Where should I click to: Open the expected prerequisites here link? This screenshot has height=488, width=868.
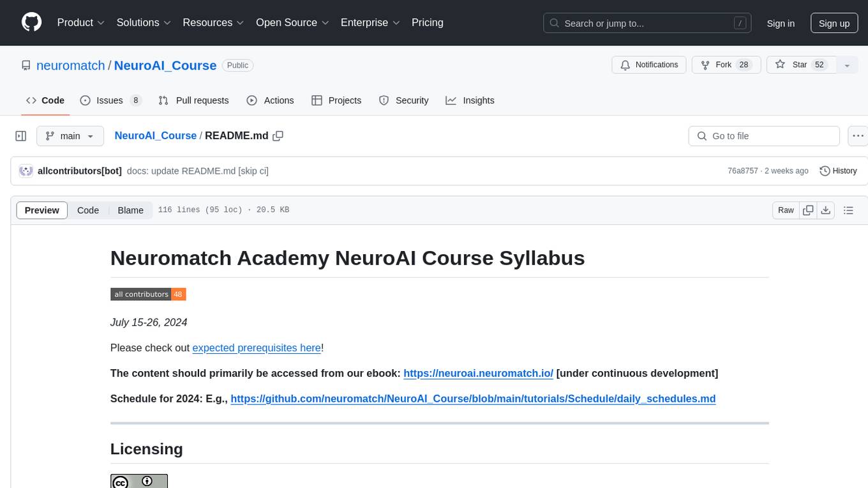click(x=257, y=348)
